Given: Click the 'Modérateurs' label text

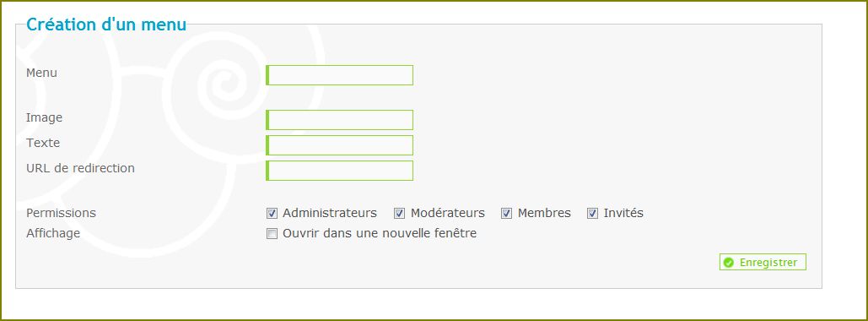Looking at the screenshot, I should (447, 213).
